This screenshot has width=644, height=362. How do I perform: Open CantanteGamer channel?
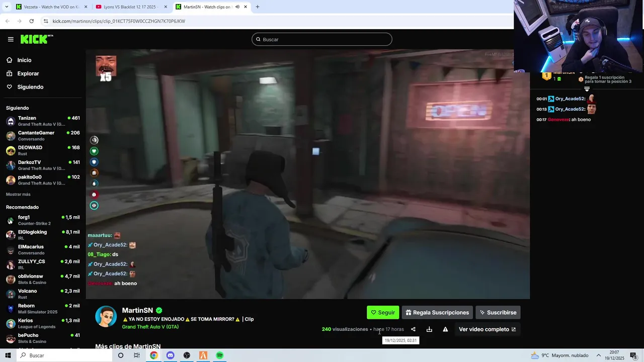pos(43,136)
